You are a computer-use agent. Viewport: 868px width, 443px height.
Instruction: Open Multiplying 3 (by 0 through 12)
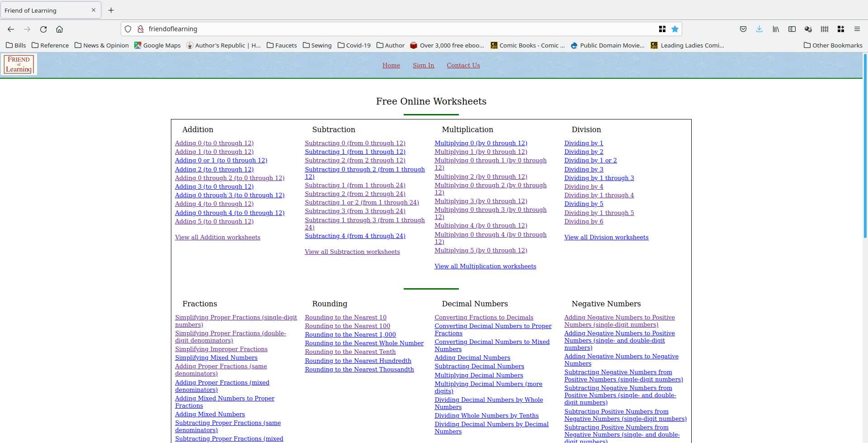click(x=481, y=201)
